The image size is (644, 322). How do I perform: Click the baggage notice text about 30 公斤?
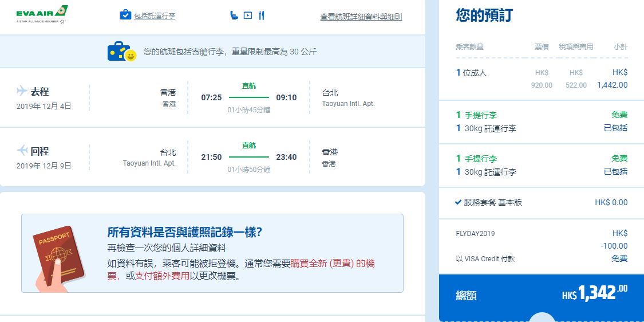230,52
